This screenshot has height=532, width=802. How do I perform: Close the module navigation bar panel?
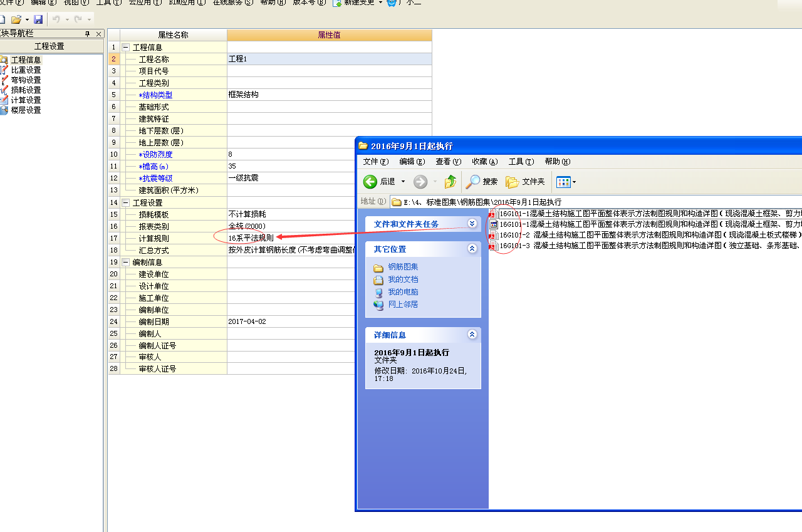click(x=98, y=34)
